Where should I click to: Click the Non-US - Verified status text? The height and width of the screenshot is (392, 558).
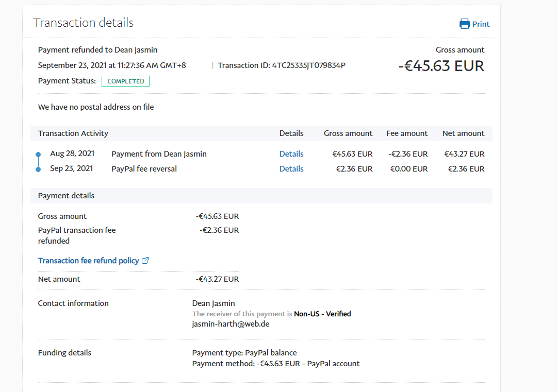pos(322,314)
